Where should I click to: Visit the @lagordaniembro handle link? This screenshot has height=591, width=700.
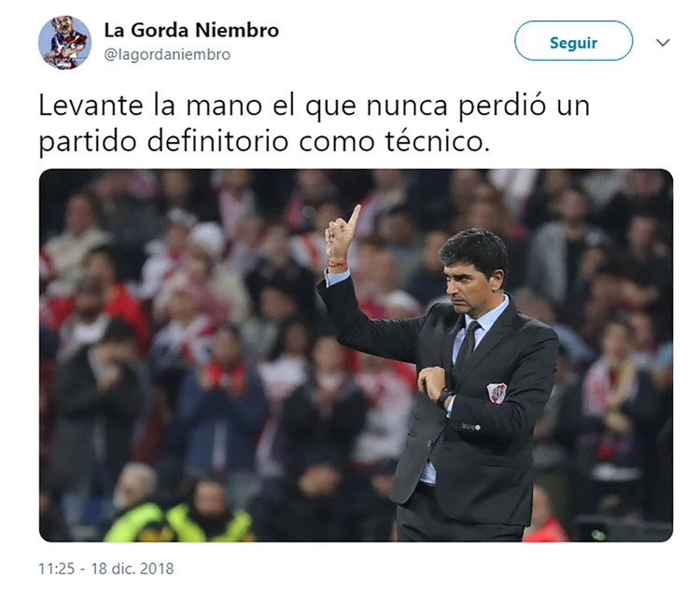point(167,54)
